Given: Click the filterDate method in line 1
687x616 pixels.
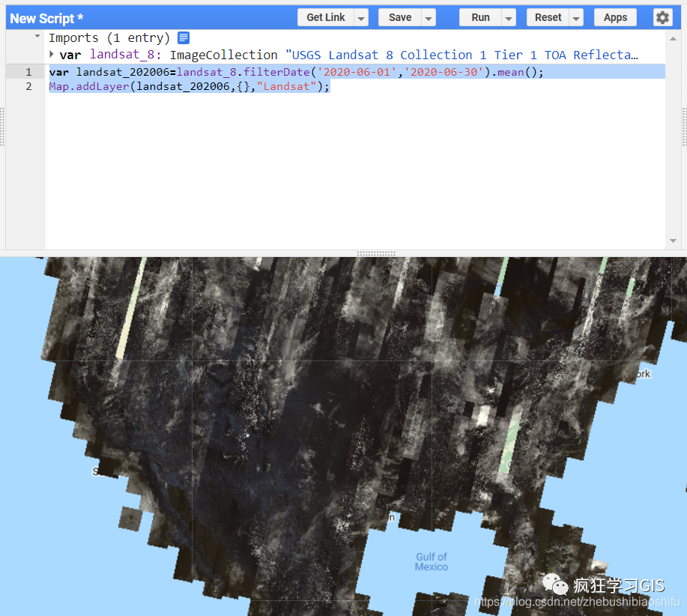Looking at the screenshot, I should pyautogui.click(x=276, y=72).
